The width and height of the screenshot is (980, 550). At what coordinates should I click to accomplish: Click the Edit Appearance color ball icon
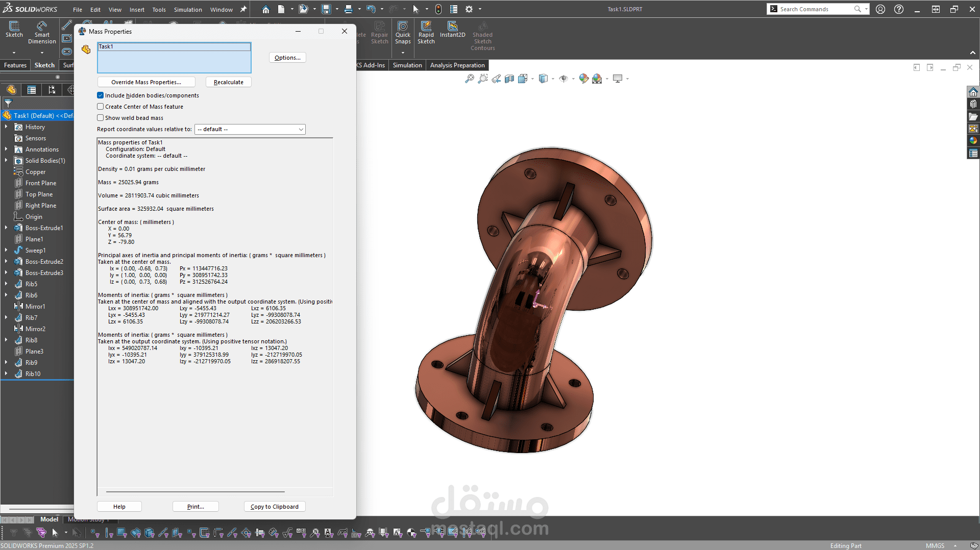pos(584,79)
